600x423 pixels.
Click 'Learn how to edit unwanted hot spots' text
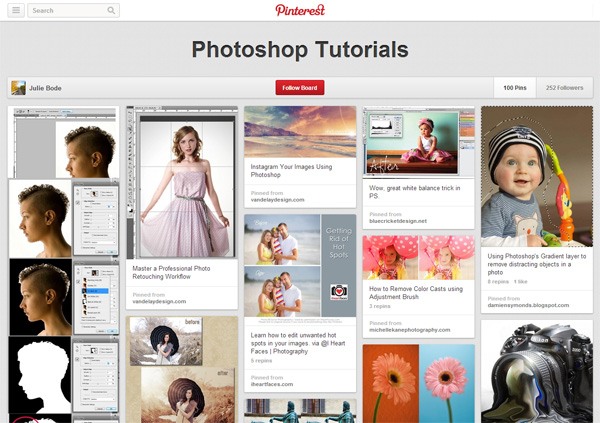pos(298,343)
